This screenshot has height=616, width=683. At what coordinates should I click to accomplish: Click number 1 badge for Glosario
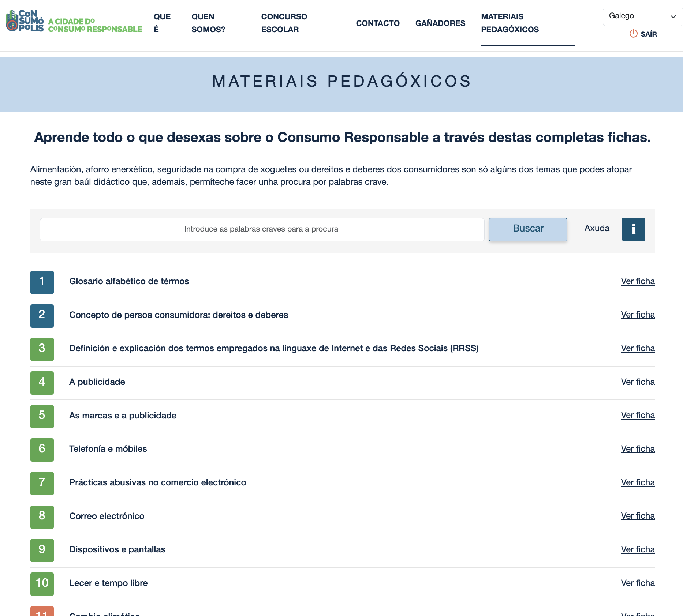pos(42,282)
